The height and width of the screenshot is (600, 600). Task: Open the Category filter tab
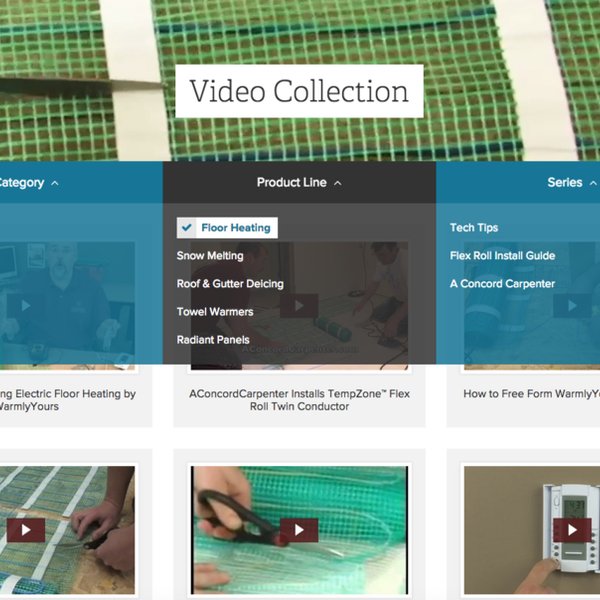click(x=82, y=183)
